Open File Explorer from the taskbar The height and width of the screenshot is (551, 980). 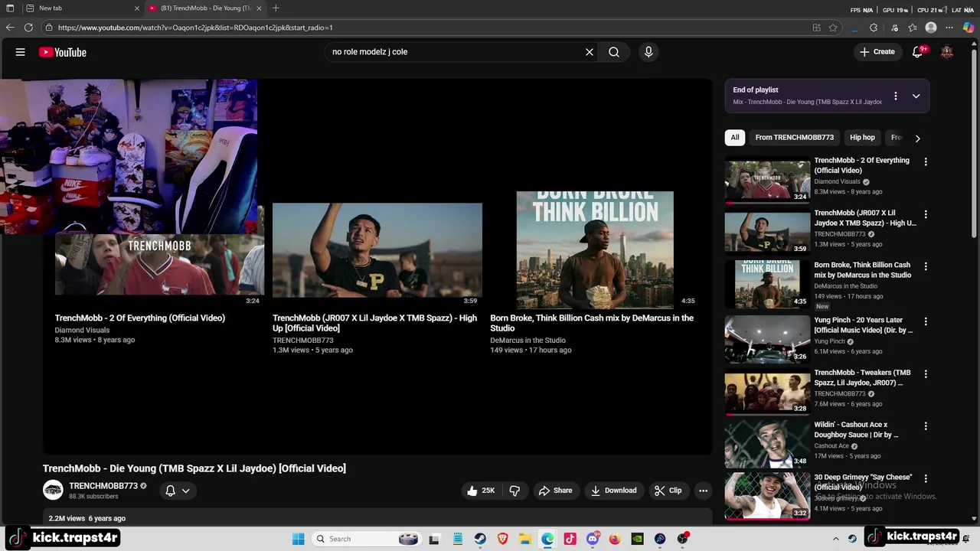(x=525, y=539)
